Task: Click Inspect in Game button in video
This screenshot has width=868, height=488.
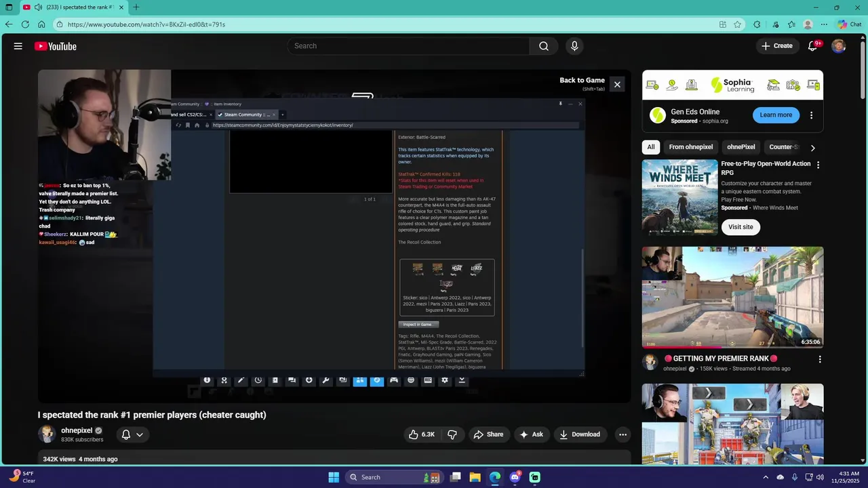Action: [x=417, y=324]
